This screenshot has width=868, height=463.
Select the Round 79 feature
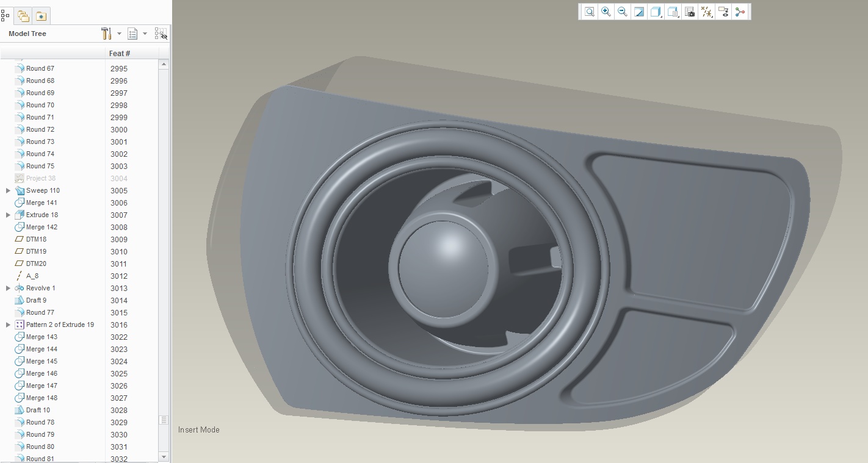40,434
